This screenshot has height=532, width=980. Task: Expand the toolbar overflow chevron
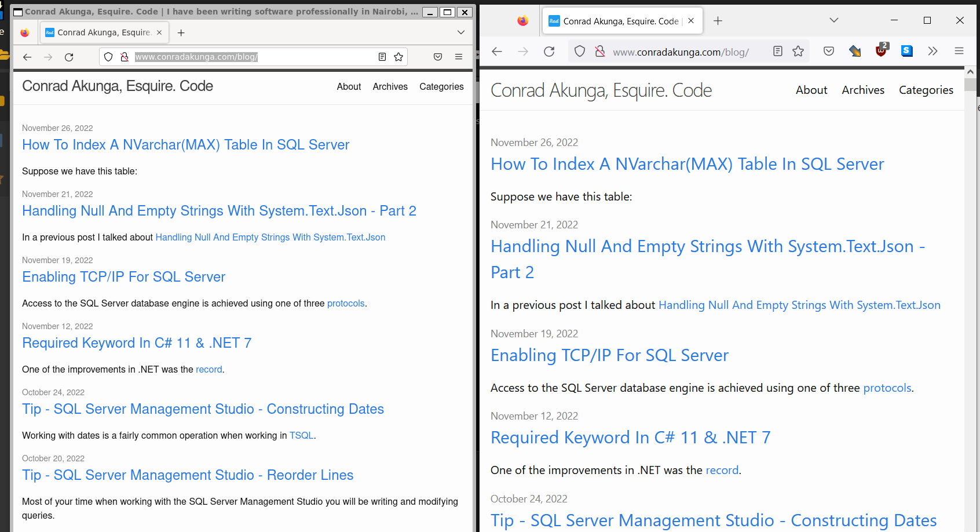click(933, 51)
